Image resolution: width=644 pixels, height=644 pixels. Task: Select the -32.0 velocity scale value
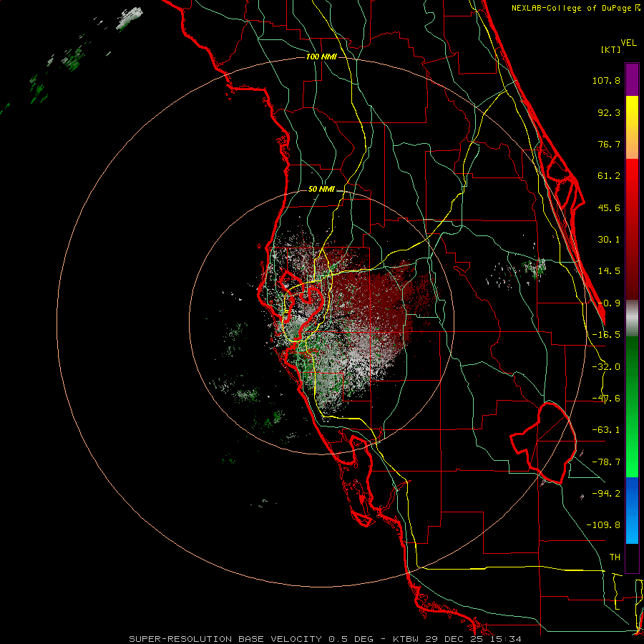pyautogui.click(x=606, y=367)
